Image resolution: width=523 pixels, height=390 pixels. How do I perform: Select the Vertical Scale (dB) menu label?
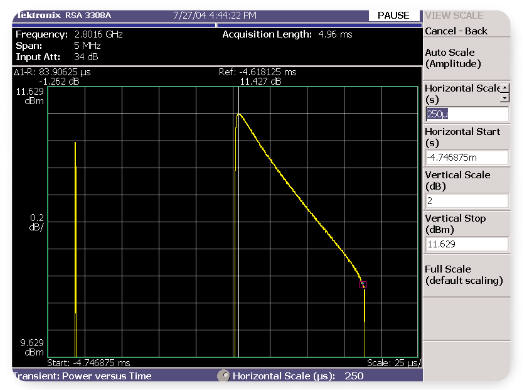click(x=457, y=180)
